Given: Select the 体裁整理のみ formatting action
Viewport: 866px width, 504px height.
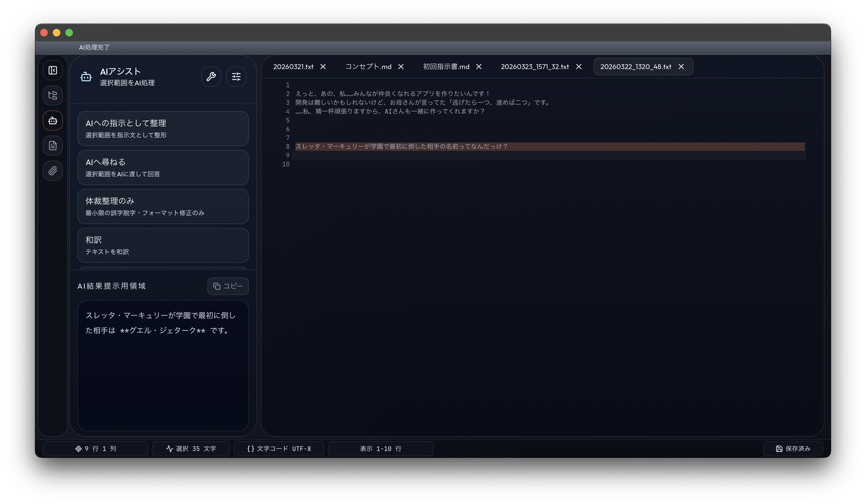Looking at the screenshot, I should click(163, 206).
